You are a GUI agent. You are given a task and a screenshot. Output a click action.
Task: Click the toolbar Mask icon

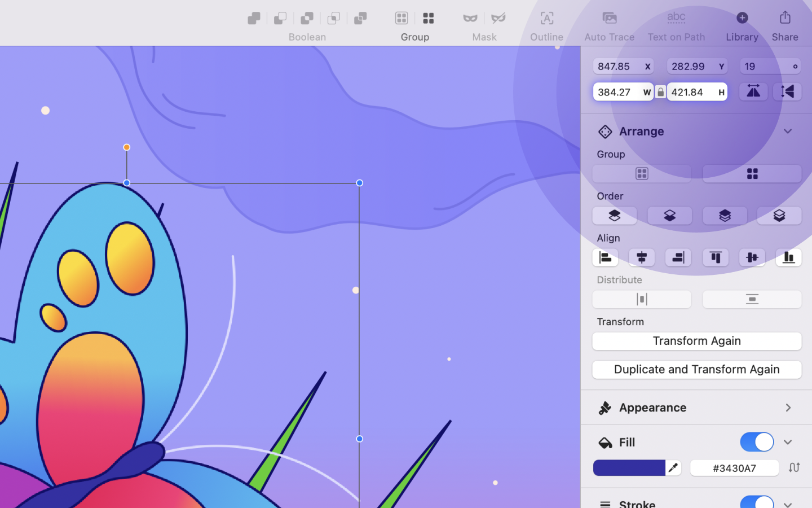[470, 18]
